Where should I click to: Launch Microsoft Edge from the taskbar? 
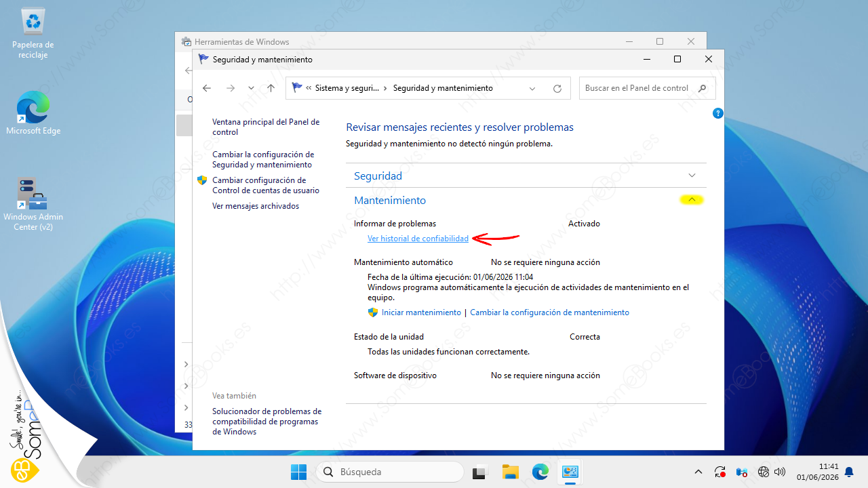(540, 472)
